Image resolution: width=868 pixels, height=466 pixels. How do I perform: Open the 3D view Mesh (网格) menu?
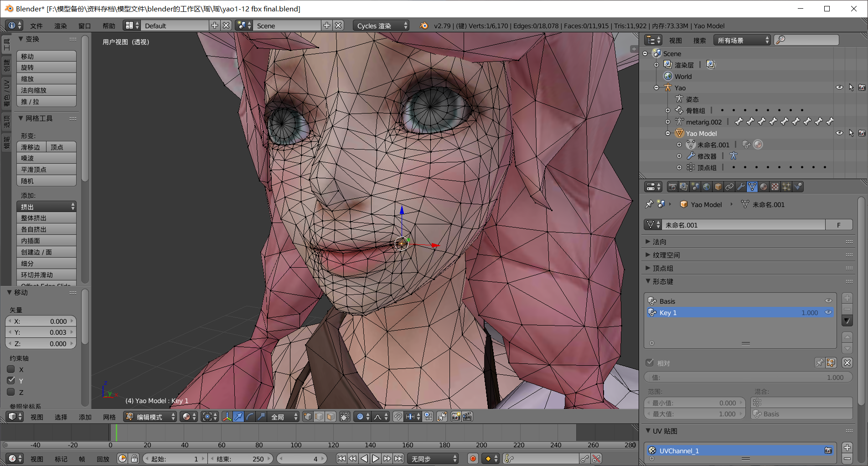click(109, 417)
